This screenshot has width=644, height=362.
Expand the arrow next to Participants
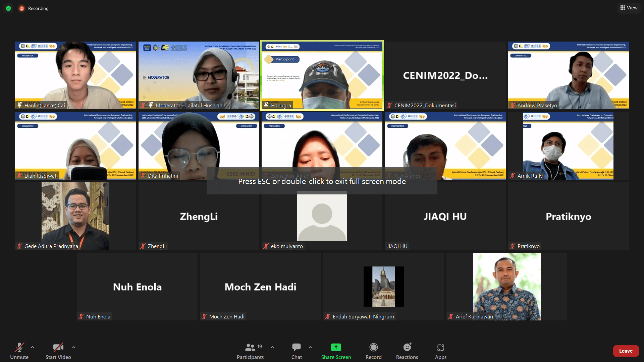[272, 347]
